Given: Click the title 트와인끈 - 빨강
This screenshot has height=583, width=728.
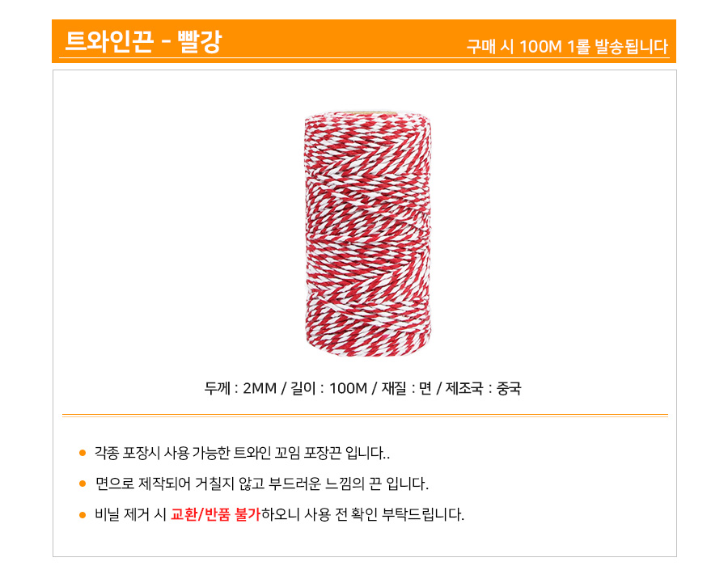Looking at the screenshot, I should coord(143,41).
